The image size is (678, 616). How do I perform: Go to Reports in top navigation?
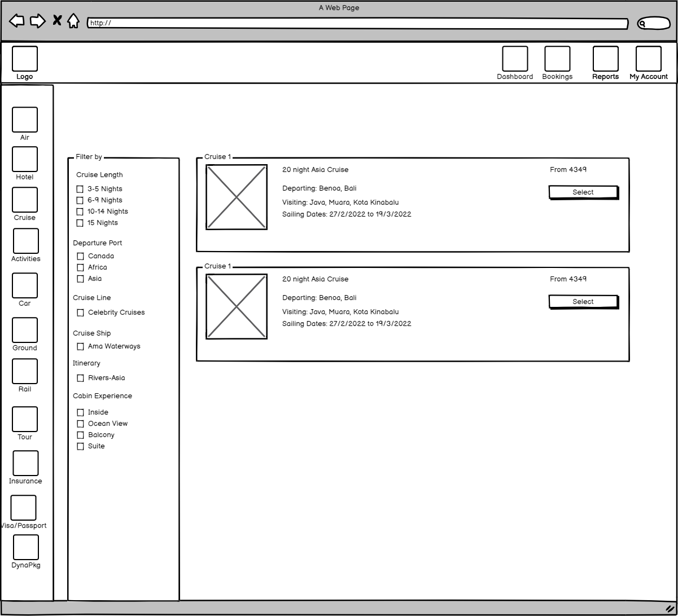[x=605, y=59]
